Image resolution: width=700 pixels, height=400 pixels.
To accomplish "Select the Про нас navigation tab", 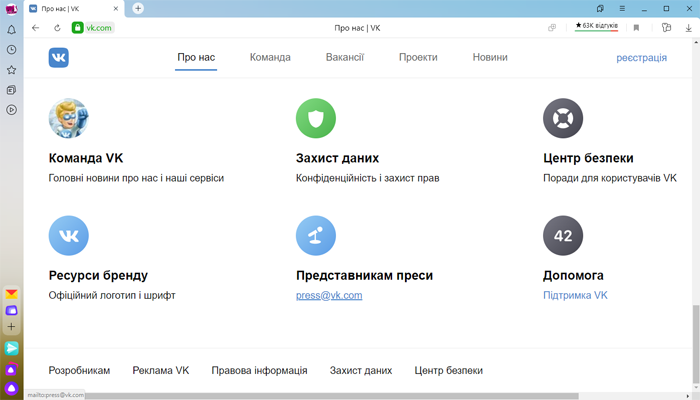I will tap(196, 58).
